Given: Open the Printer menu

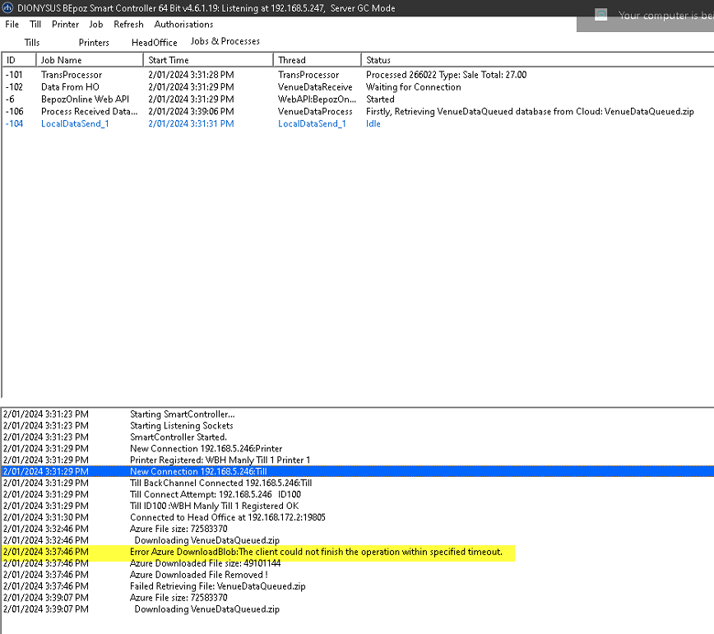Looking at the screenshot, I should [x=65, y=24].
